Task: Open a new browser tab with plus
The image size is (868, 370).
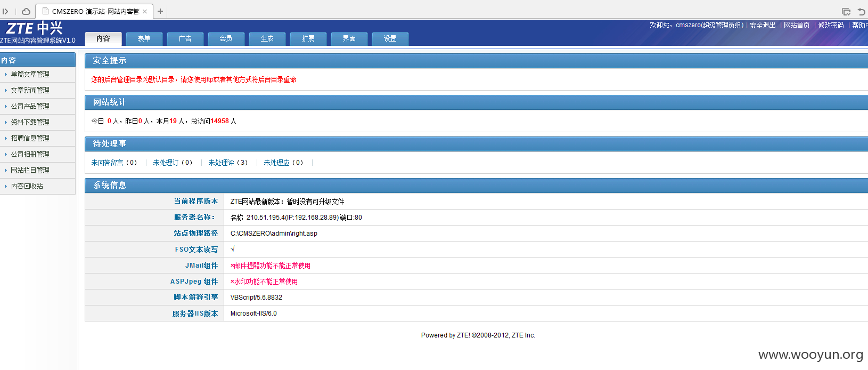Action: pos(160,11)
